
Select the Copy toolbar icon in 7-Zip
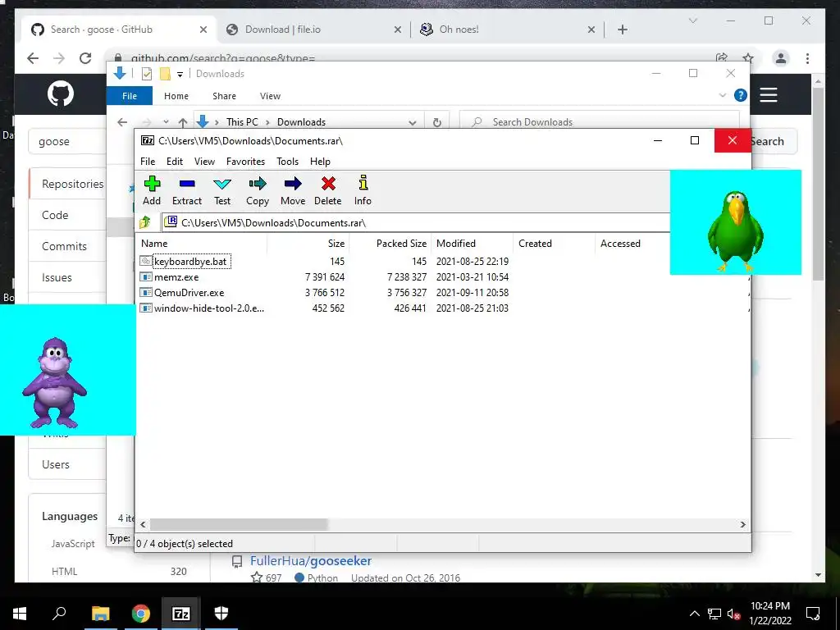pyautogui.click(x=257, y=190)
